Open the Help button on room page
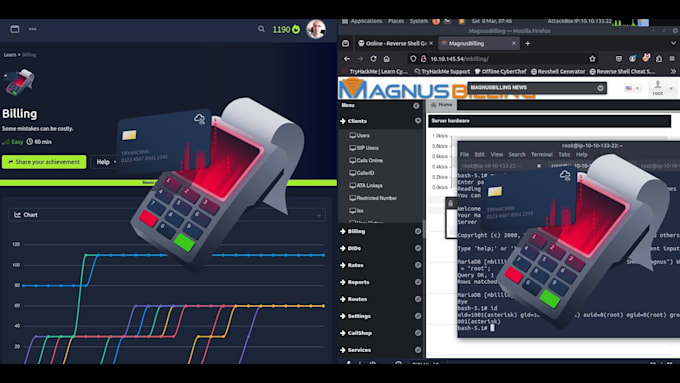Screen dimensions: 680x383 click(104, 162)
